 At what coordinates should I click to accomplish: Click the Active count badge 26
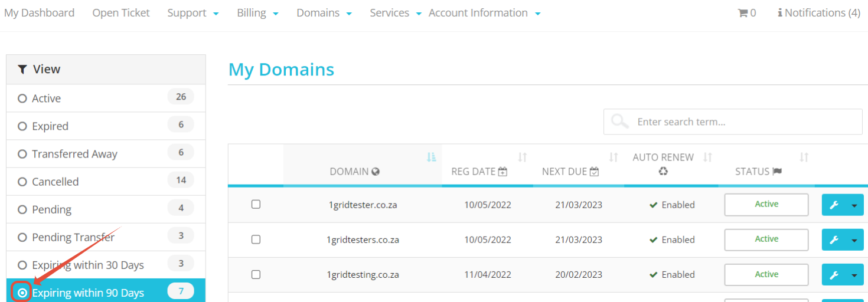[x=181, y=97]
